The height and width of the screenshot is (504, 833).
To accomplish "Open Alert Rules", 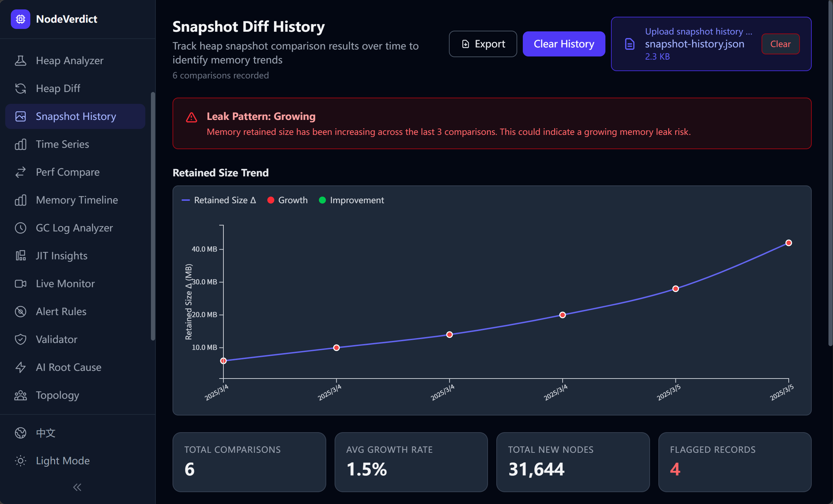I will click(75, 312).
